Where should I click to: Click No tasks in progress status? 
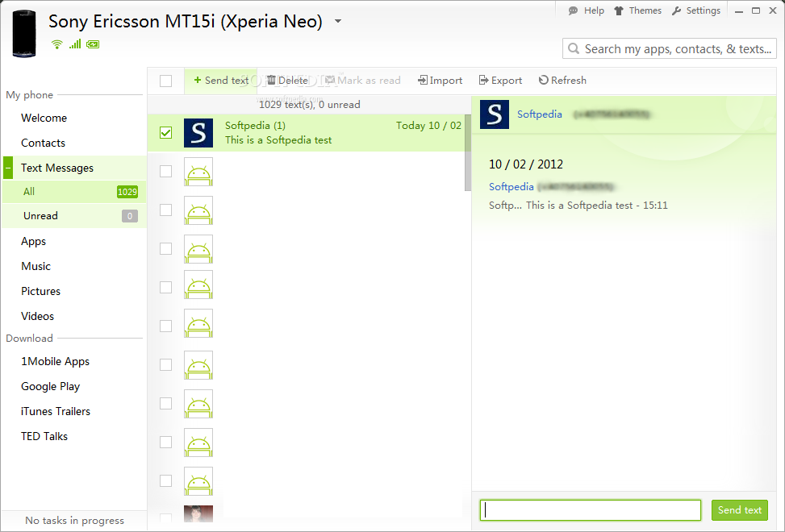click(74, 521)
